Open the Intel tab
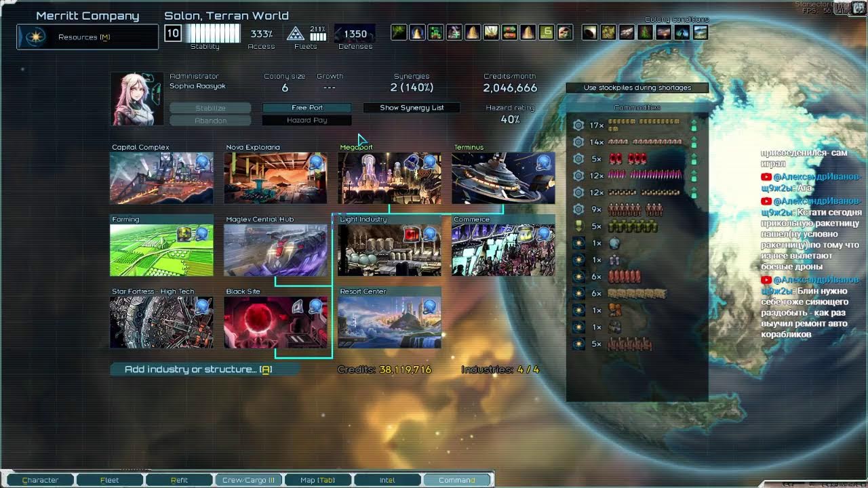Image resolution: width=868 pixels, height=488 pixels. tap(387, 480)
